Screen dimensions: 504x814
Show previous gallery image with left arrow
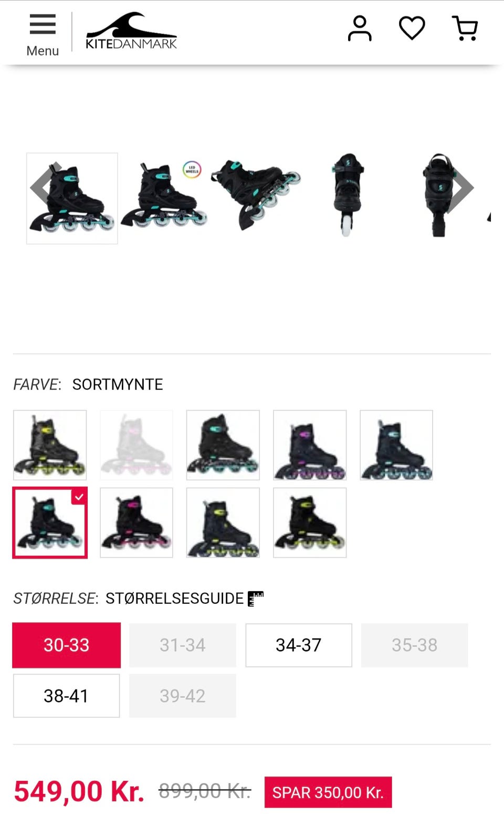pos(43,187)
